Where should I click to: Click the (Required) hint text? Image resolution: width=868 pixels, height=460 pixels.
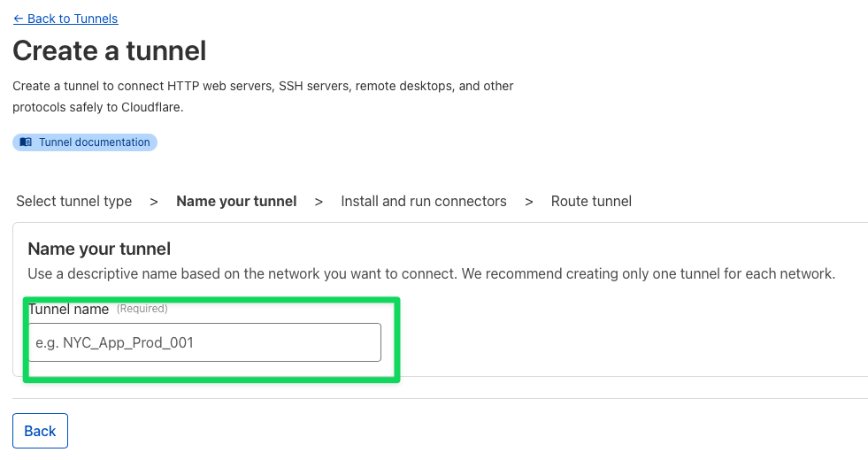[142, 309]
